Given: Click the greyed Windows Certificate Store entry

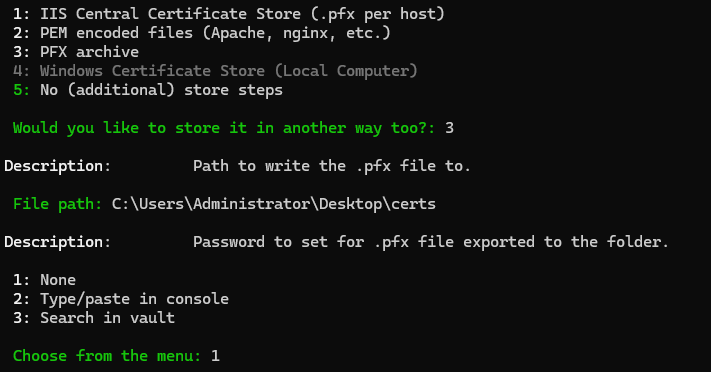Looking at the screenshot, I should click(215, 71).
